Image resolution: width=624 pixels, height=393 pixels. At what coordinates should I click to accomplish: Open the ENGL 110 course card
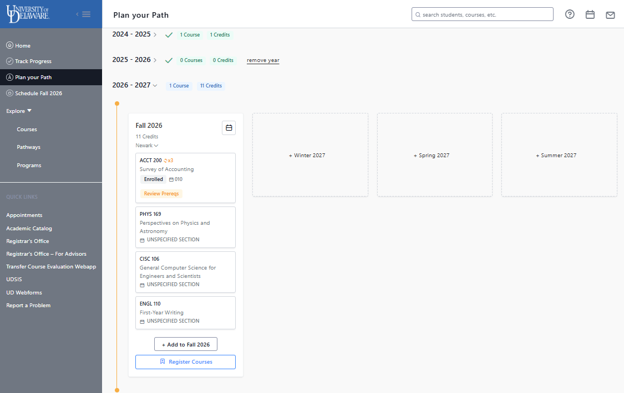click(x=185, y=313)
